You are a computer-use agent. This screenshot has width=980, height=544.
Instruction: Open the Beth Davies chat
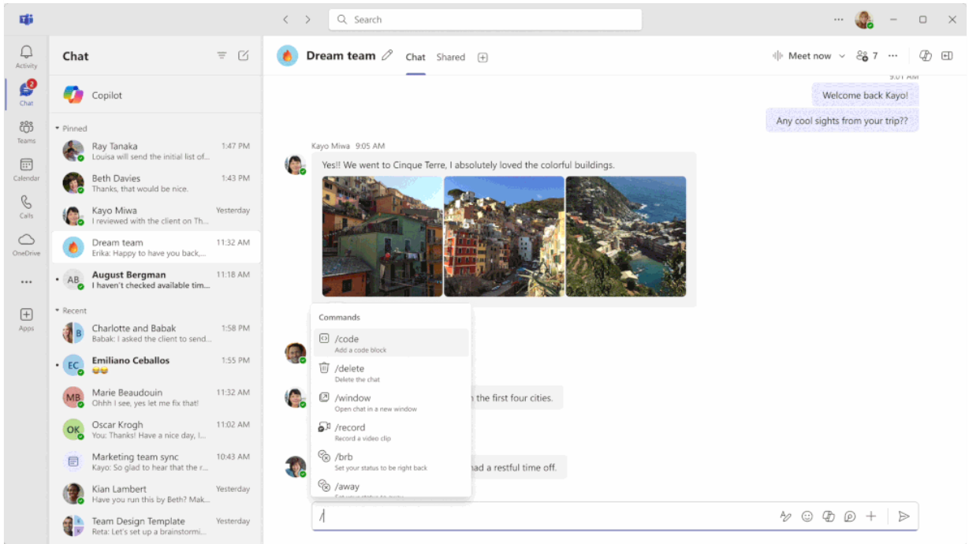point(155,183)
